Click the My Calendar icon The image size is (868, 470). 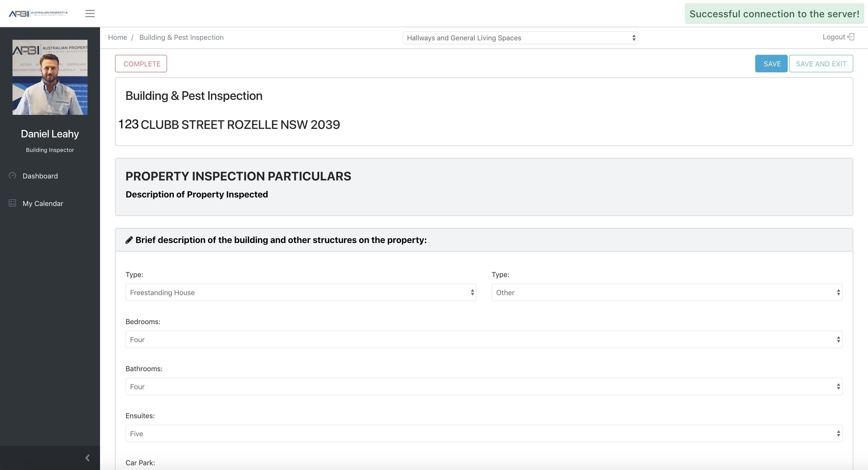pyautogui.click(x=13, y=203)
